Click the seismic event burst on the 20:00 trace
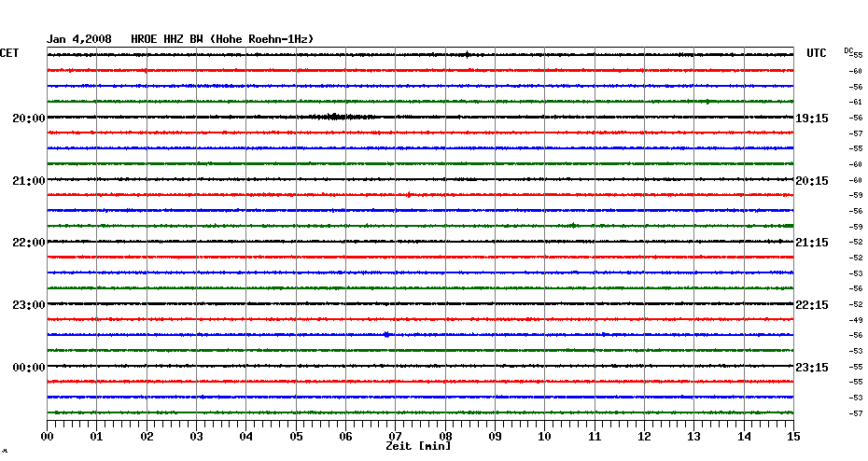This screenshot has height=461, width=868. 337,117
